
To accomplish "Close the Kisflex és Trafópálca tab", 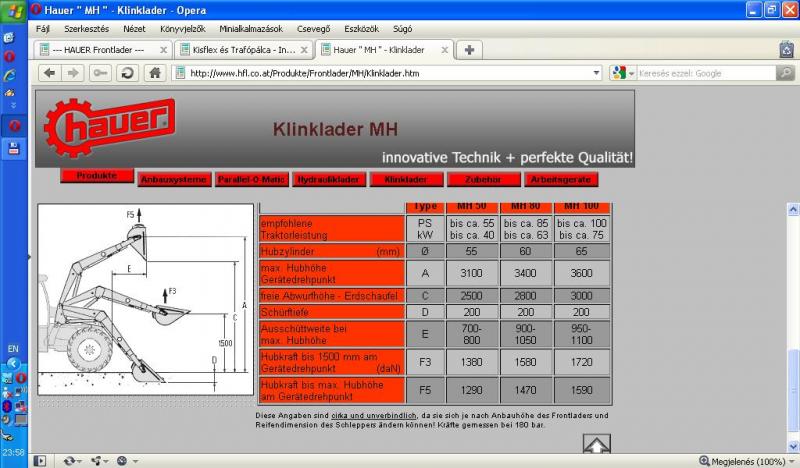I will pos(304,50).
